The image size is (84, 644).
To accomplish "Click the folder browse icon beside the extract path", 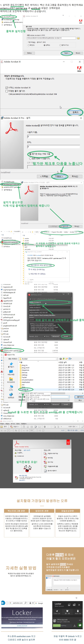I will [x=78, y=38].
